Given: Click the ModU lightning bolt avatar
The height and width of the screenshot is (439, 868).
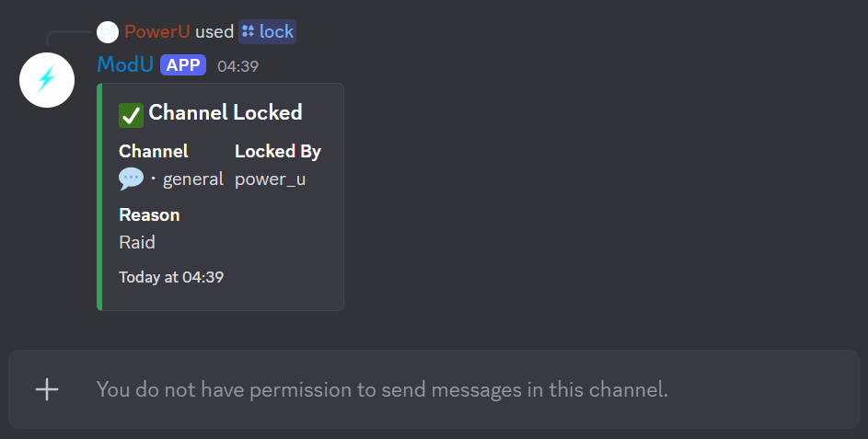Looking at the screenshot, I should [x=47, y=79].
